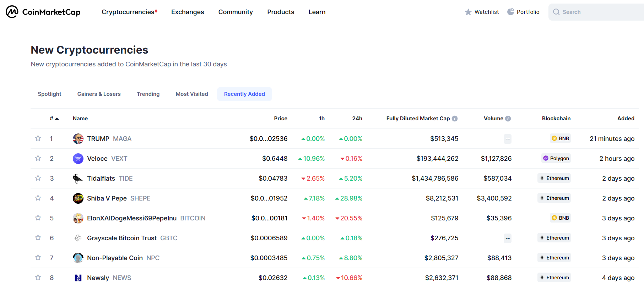Click the Ethereum badge in Tidalflats row
Image resolution: width=644 pixels, height=285 pixels.
[554, 178]
